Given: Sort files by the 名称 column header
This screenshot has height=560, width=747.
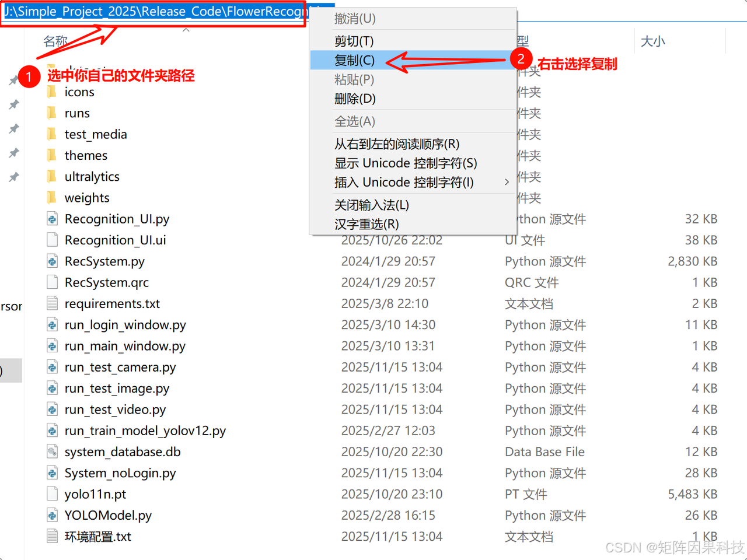Looking at the screenshot, I should coord(55,41).
